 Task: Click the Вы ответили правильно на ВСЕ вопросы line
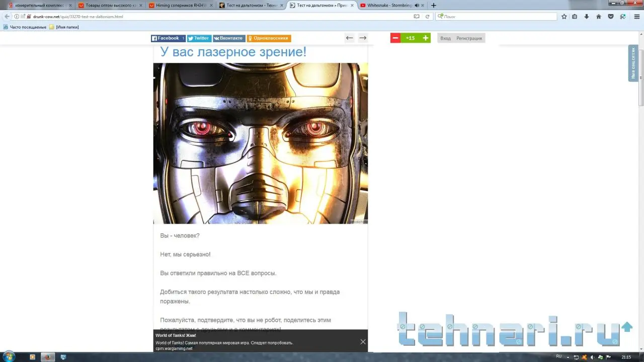point(218,273)
